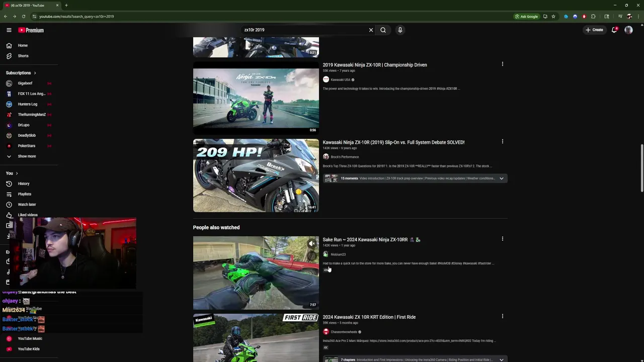Open the Hunters Log subscription channel
The image size is (644, 362).
point(28,104)
